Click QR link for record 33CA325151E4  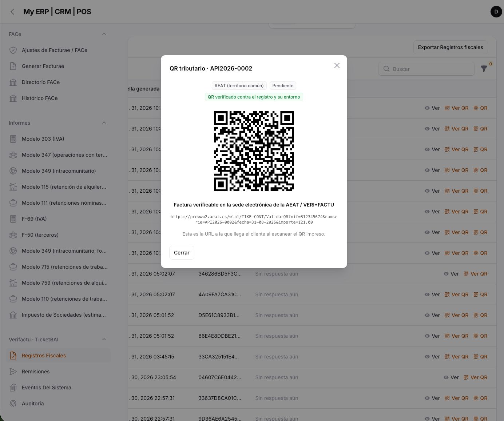(x=480, y=357)
